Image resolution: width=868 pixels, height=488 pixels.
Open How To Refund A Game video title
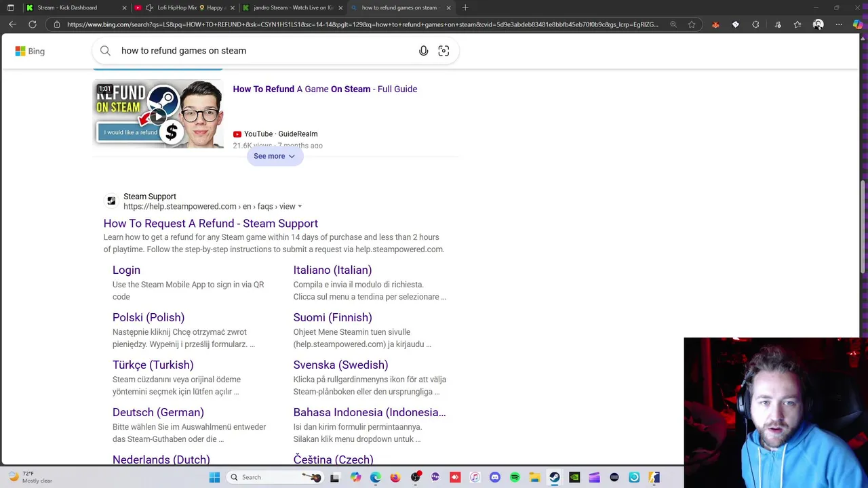[x=325, y=89]
